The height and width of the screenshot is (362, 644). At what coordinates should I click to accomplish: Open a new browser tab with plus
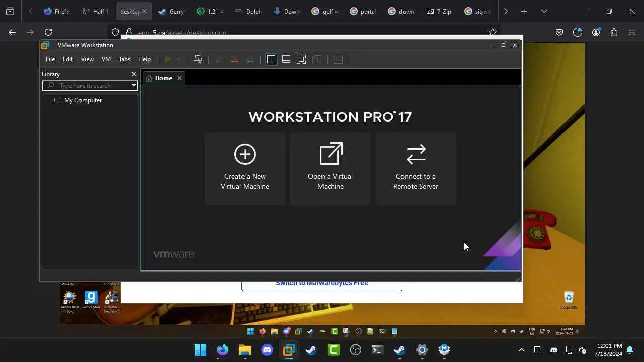click(524, 11)
